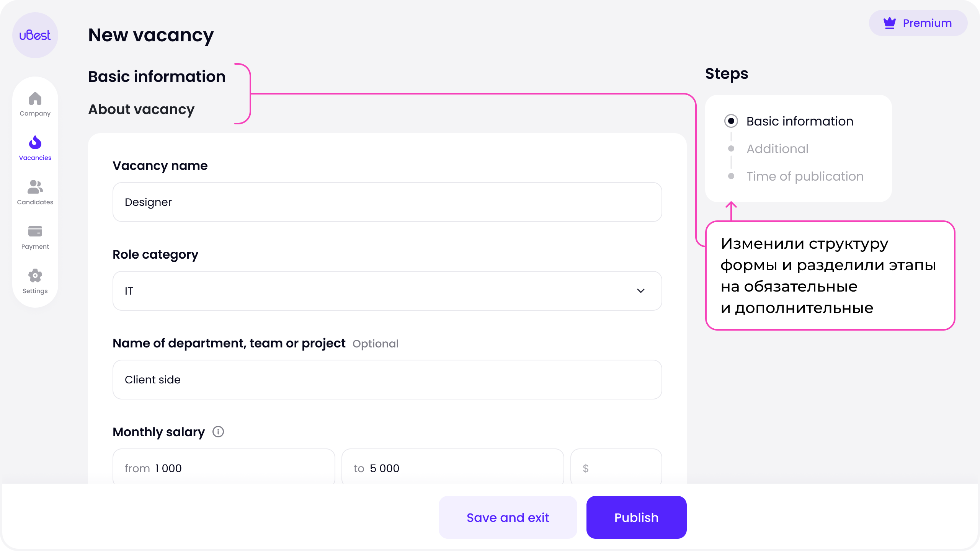Open Settings gear icon
This screenshot has width=980, height=551.
click(35, 275)
